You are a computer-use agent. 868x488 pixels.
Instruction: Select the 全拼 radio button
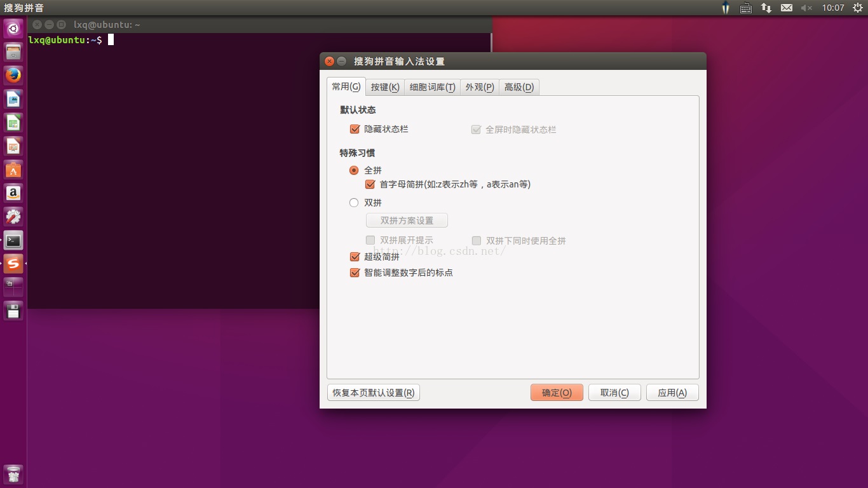point(354,170)
